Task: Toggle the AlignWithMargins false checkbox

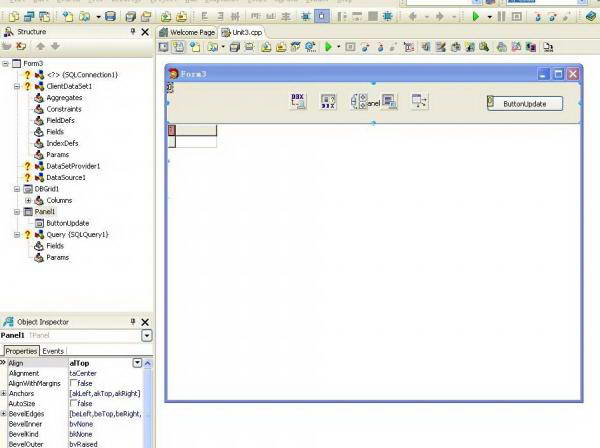Action: [73, 383]
